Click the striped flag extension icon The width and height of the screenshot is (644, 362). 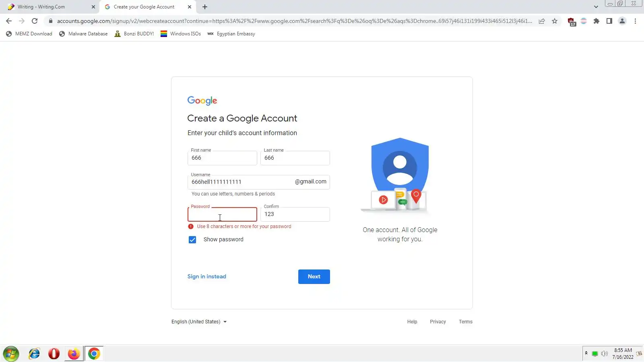coord(584,21)
